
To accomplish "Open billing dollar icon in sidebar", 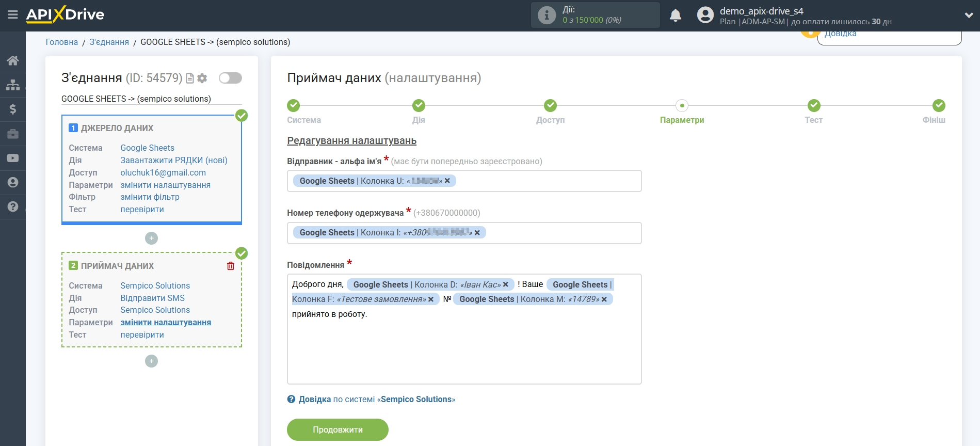I will (13, 109).
